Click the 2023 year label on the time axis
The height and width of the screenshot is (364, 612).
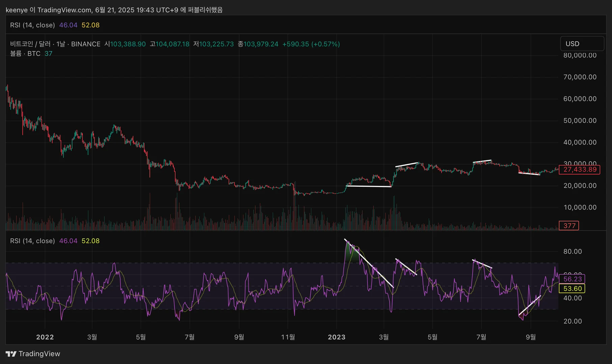[x=337, y=337]
